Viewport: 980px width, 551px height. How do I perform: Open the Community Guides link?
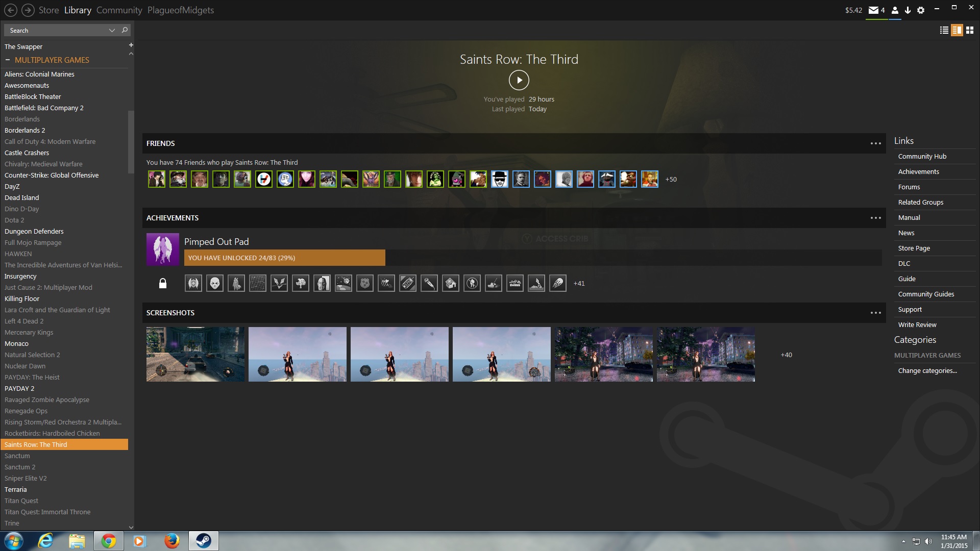pos(926,294)
